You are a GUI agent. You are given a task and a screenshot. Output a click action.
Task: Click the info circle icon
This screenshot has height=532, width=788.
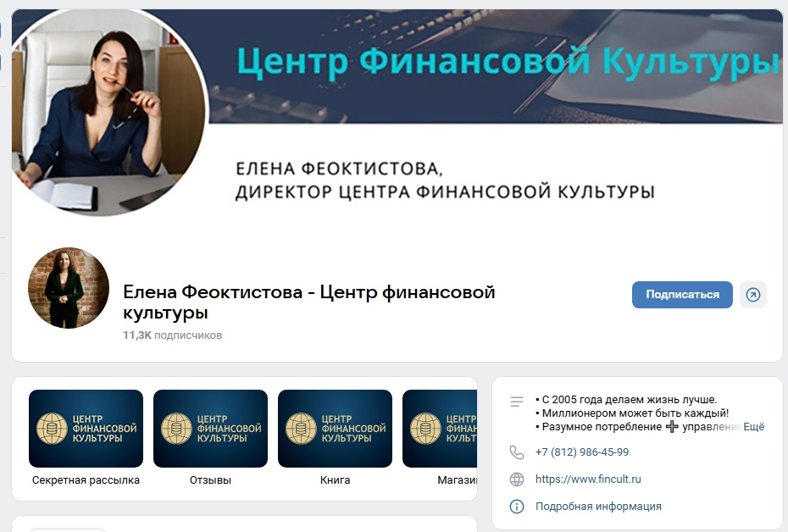point(517,507)
